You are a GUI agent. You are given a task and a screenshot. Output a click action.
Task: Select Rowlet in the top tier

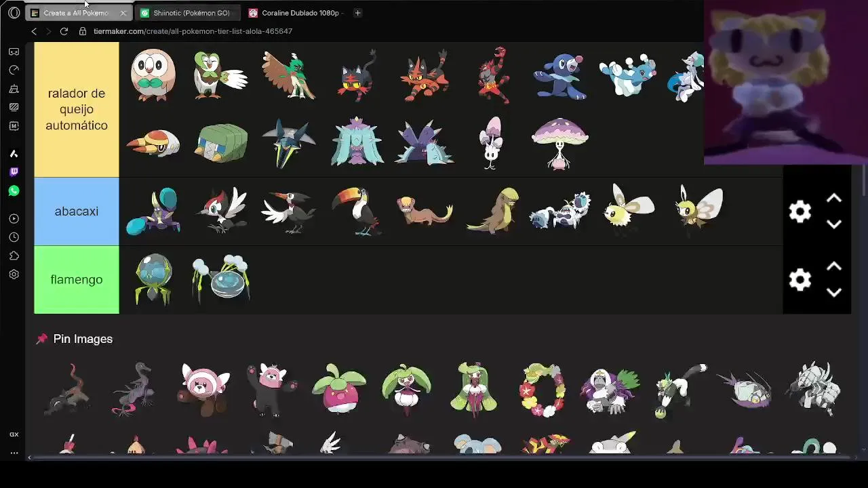153,75
